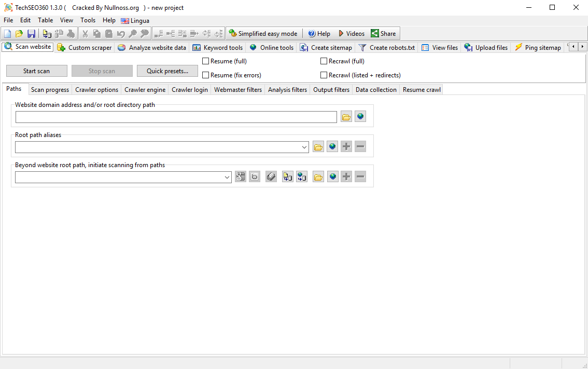Open the Table menu

tap(46, 20)
